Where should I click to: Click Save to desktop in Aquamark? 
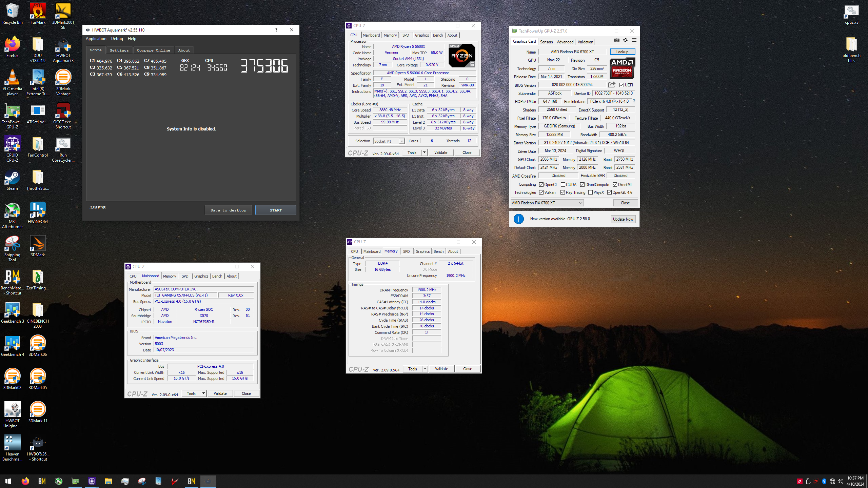[228, 210]
